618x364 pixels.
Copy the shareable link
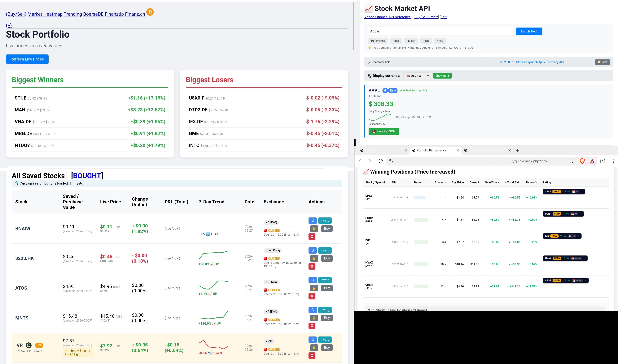tap(602, 62)
